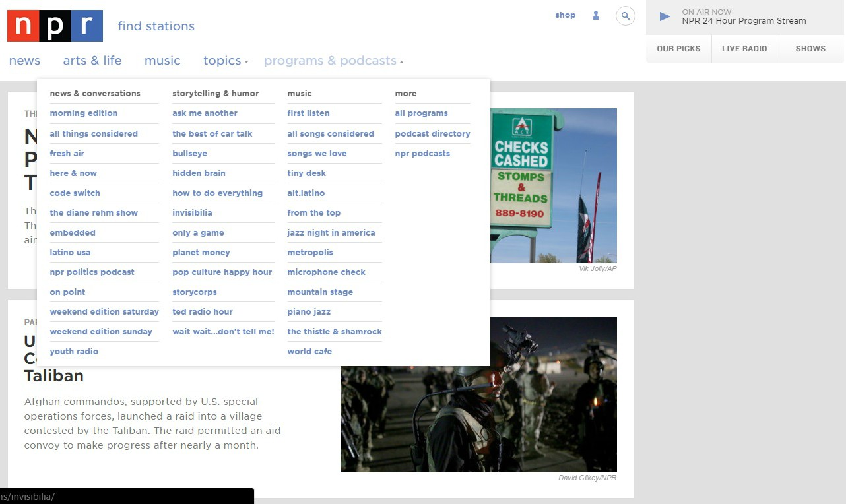The height and width of the screenshot is (504, 846).
Task: Open How To Do Everything
Action: [218, 193]
